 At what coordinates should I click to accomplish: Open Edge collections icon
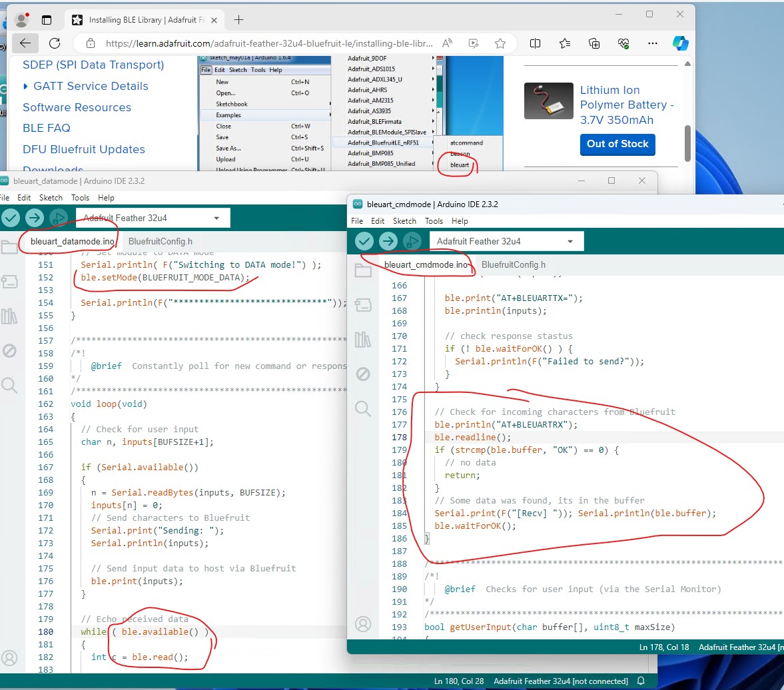594,43
